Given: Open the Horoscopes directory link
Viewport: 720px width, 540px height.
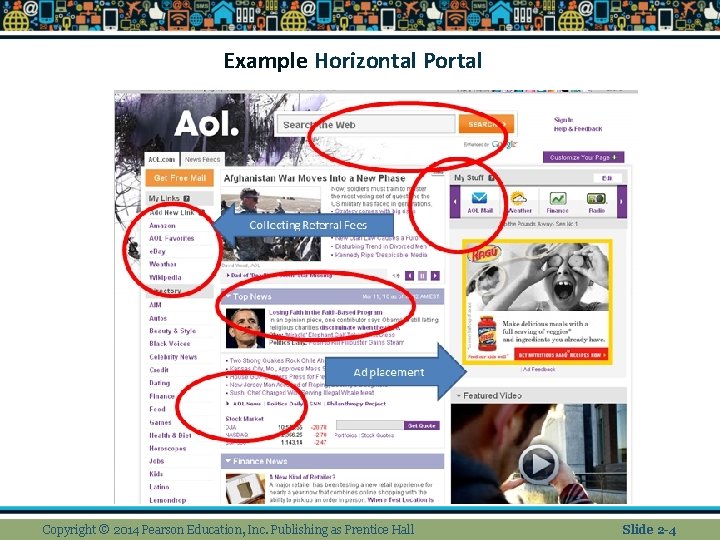Looking at the screenshot, I should tap(168, 448).
